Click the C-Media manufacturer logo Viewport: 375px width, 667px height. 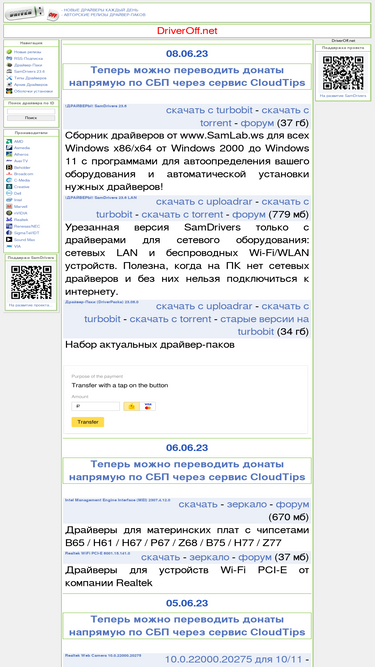point(9,180)
